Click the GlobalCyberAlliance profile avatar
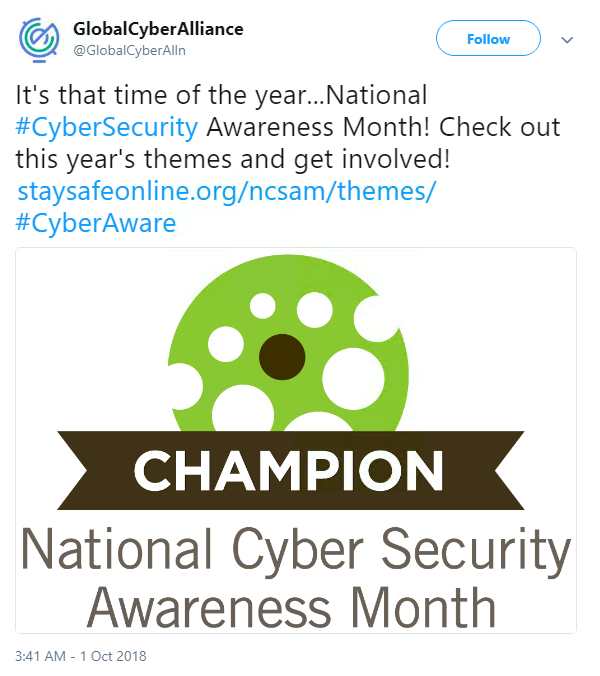600x676 pixels. (39, 40)
